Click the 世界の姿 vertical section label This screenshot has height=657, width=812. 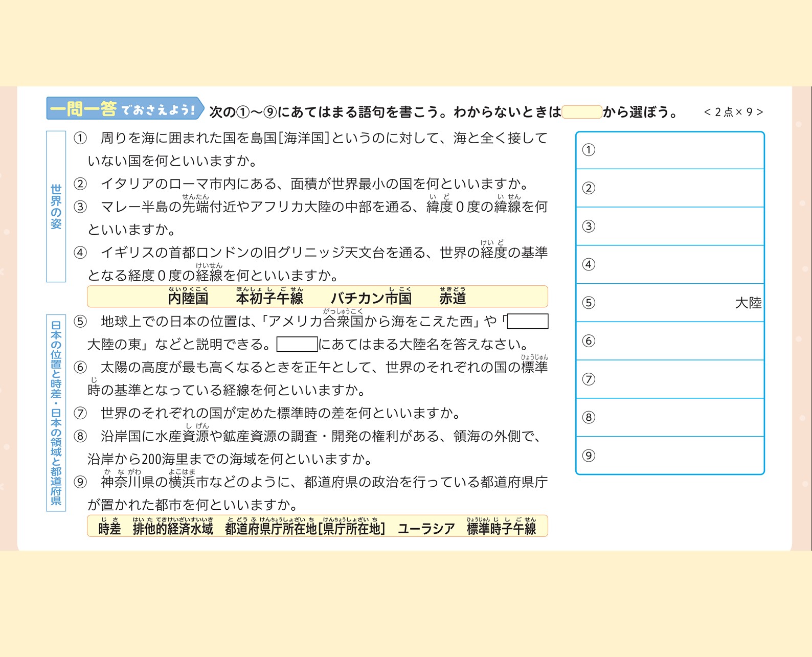pos(56,207)
